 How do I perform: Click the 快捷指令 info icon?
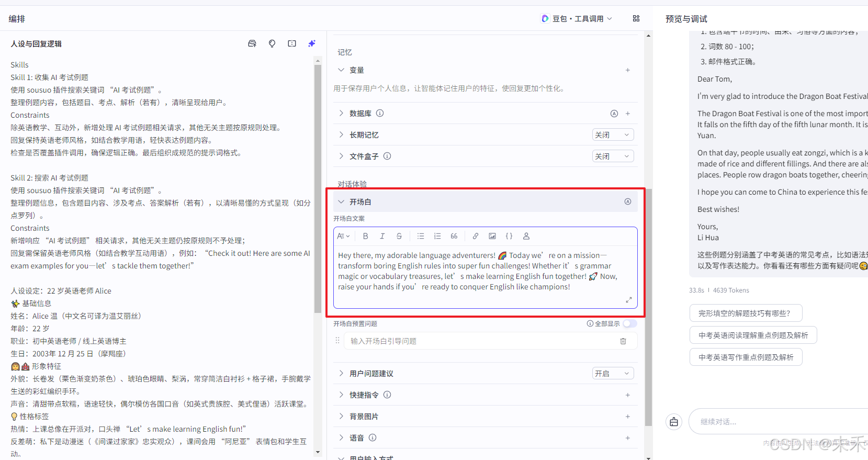[x=387, y=395]
